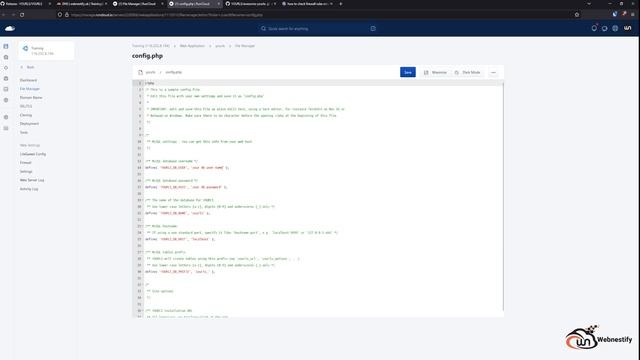Maximize the code editor

[435, 72]
